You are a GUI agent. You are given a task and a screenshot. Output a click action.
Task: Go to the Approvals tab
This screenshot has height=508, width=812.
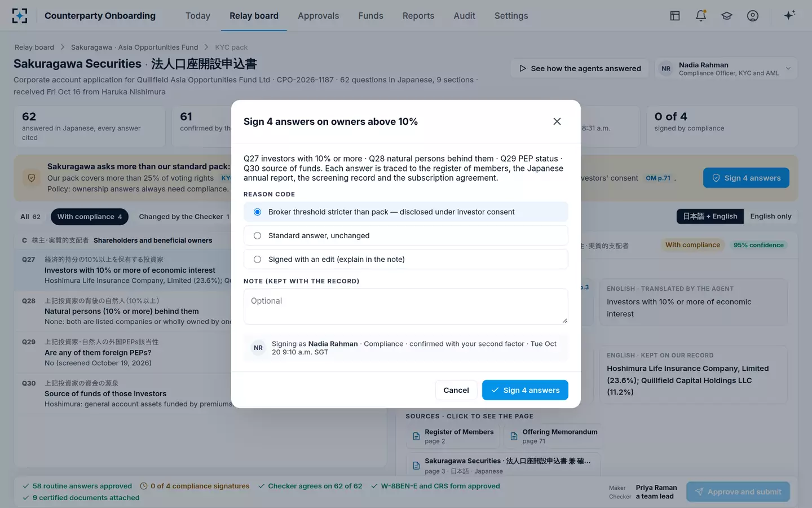pyautogui.click(x=319, y=16)
